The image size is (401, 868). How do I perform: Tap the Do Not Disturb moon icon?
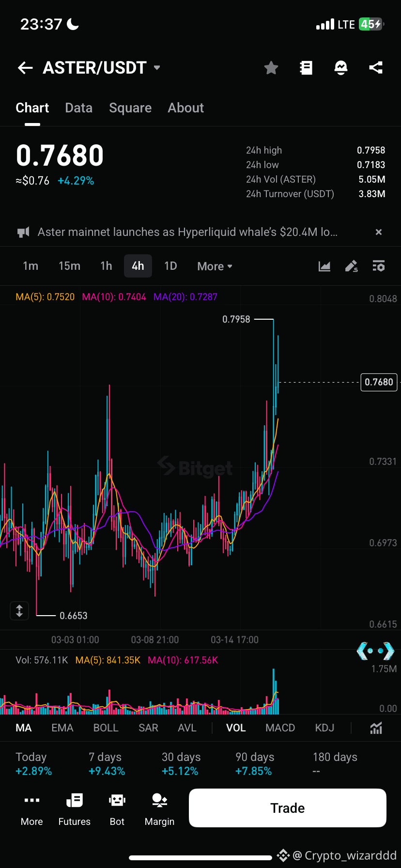coord(73,24)
